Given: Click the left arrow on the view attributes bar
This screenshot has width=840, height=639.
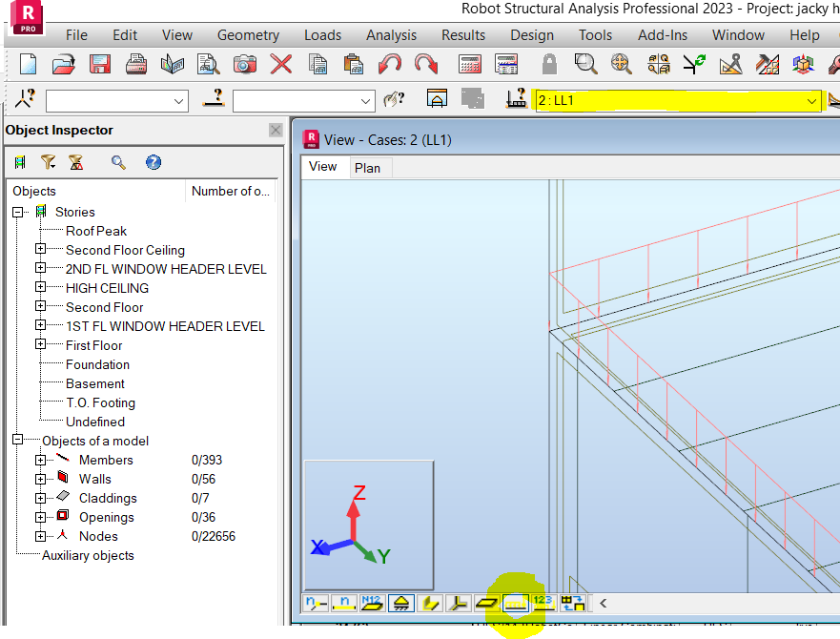Looking at the screenshot, I should click(x=602, y=603).
